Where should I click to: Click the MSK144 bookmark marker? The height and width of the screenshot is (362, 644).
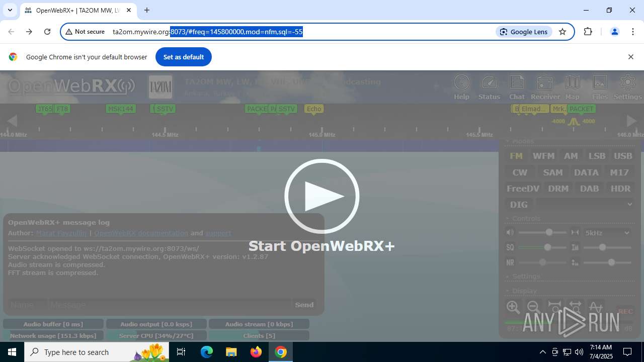pos(121,109)
